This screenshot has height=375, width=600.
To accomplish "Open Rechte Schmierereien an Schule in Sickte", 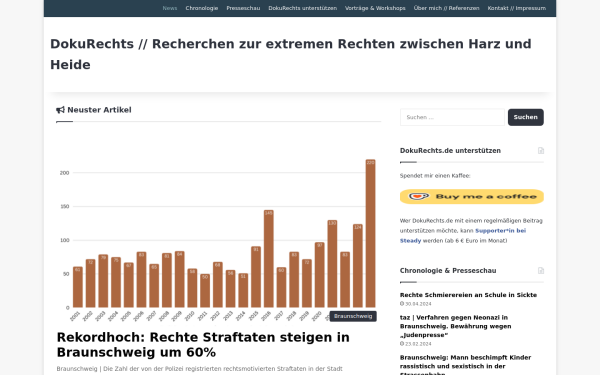I will click(468, 295).
